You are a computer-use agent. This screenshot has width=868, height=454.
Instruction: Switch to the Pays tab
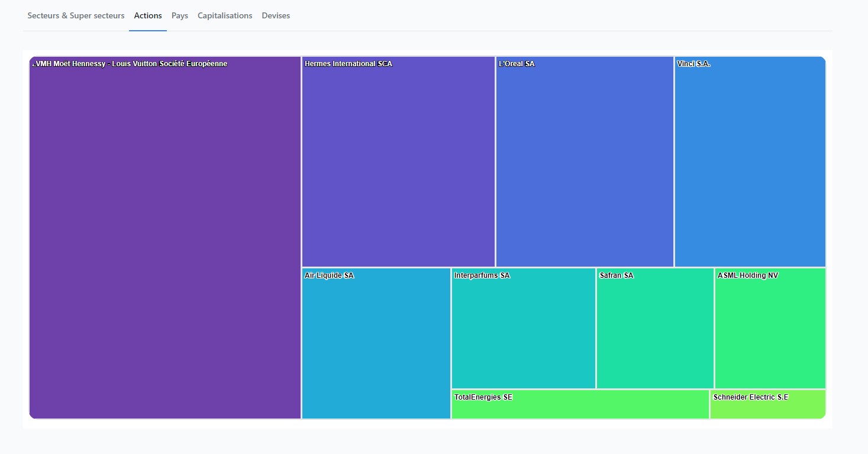pos(180,15)
